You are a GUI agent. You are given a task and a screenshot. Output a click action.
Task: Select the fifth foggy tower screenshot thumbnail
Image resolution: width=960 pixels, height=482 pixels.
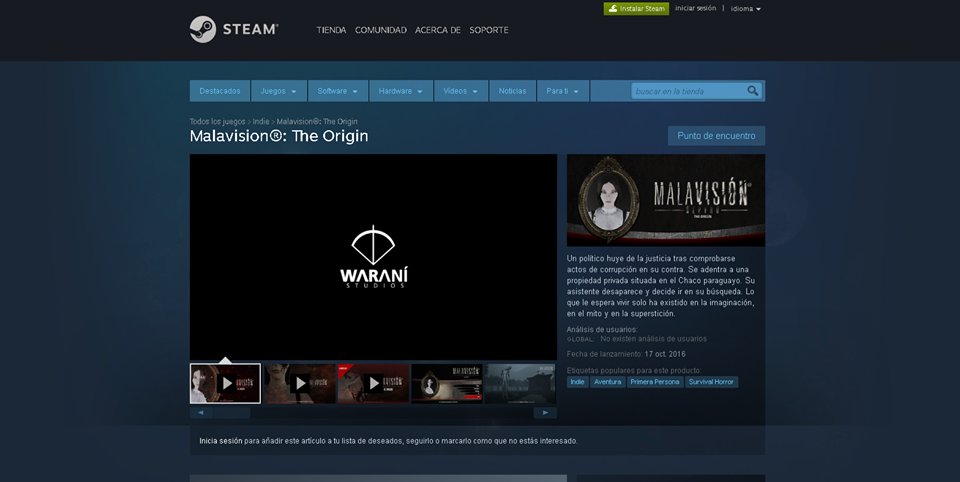tap(520, 383)
